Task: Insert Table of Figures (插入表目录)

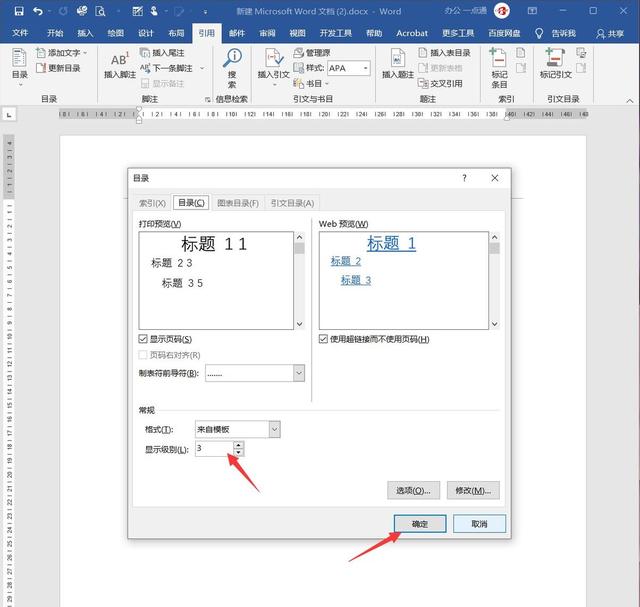Action: click(x=444, y=53)
